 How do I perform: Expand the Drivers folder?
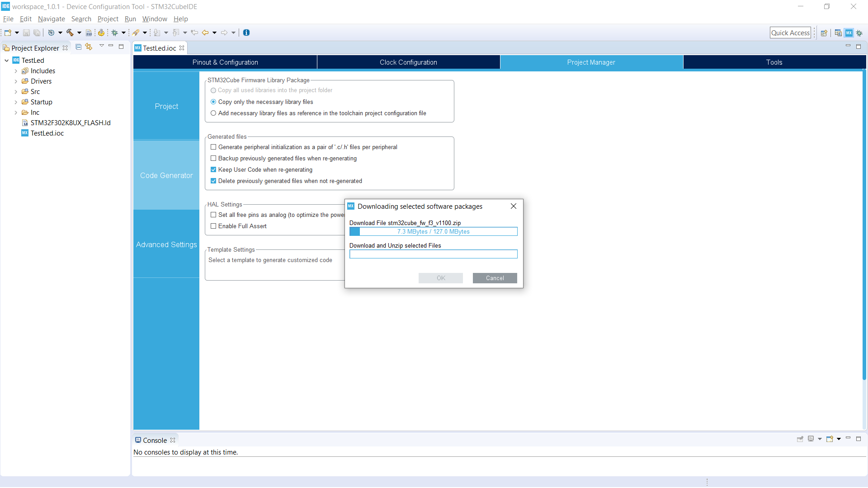coord(16,81)
